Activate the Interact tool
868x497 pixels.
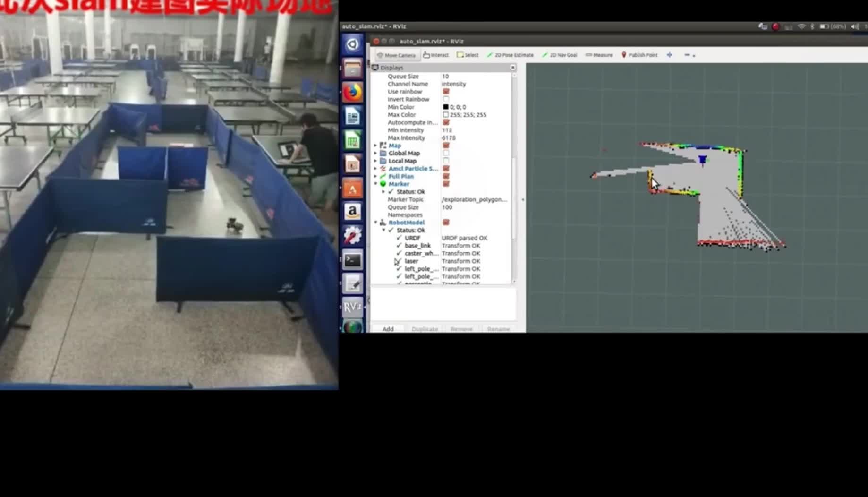pyautogui.click(x=436, y=55)
